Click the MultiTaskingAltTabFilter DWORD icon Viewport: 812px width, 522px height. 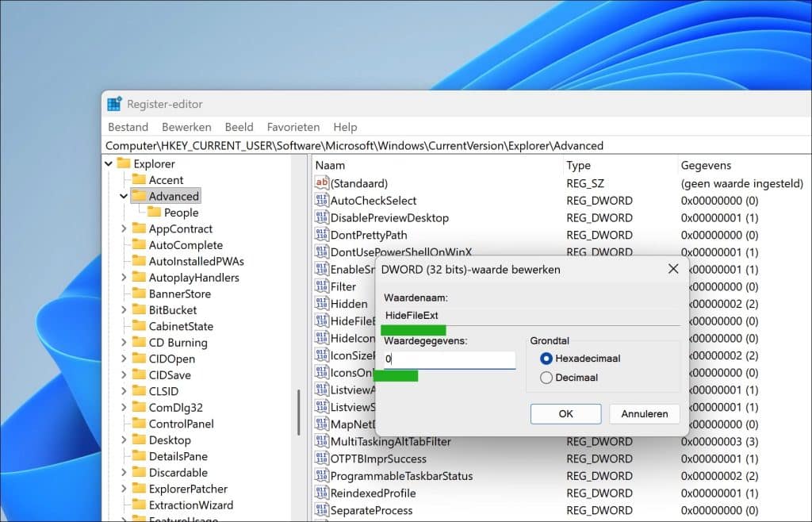[322, 441]
